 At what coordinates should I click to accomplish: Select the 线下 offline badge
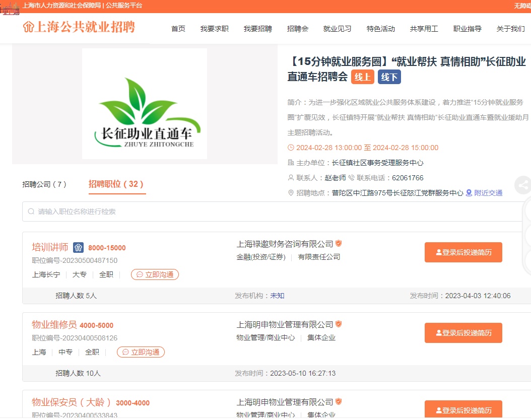tap(389, 77)
